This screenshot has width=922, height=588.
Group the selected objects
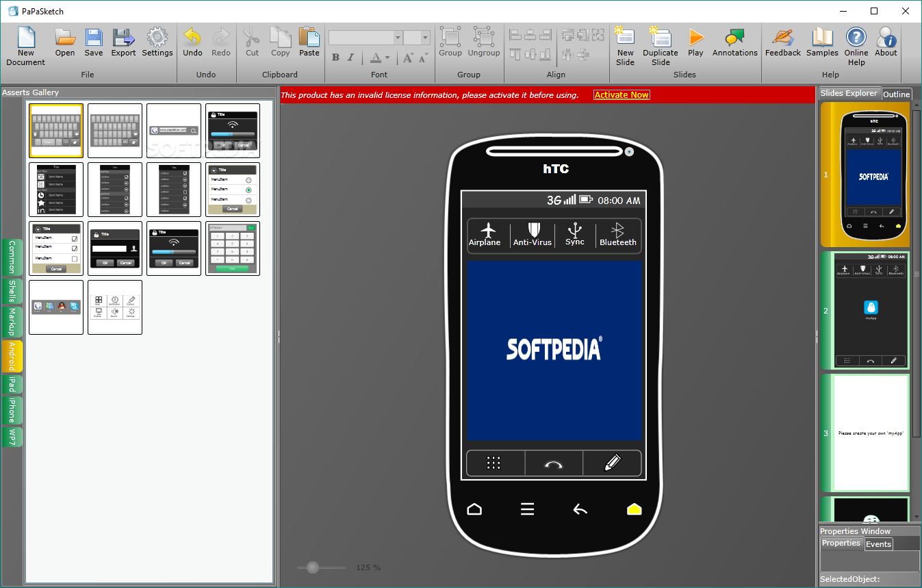click(450, 42)
